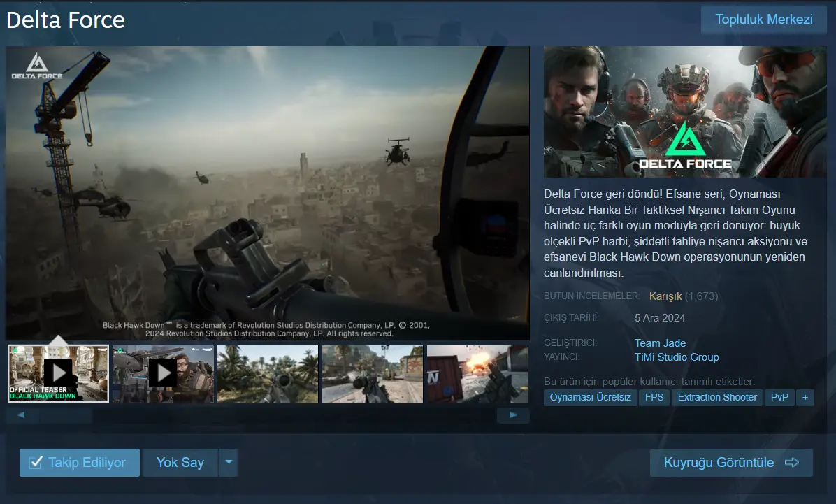Toggle the Takip Ediliyor follow button
Screen dimensions: 836x504
(80, 462)
